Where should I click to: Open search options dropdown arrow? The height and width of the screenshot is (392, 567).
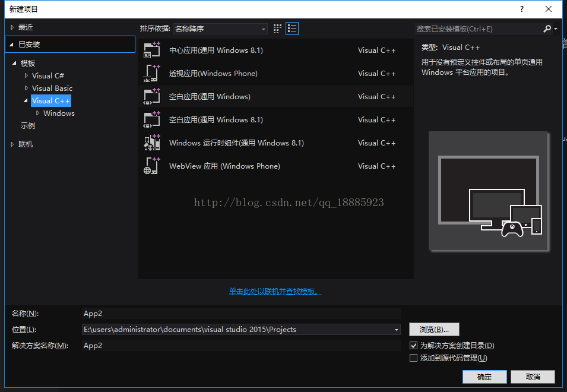(556, 29)
